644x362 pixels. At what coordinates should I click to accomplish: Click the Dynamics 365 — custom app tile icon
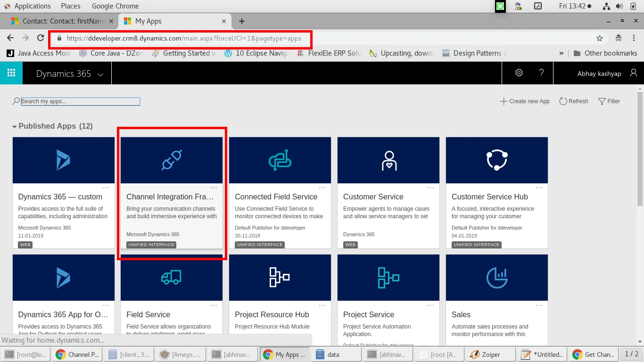(64, 160)
